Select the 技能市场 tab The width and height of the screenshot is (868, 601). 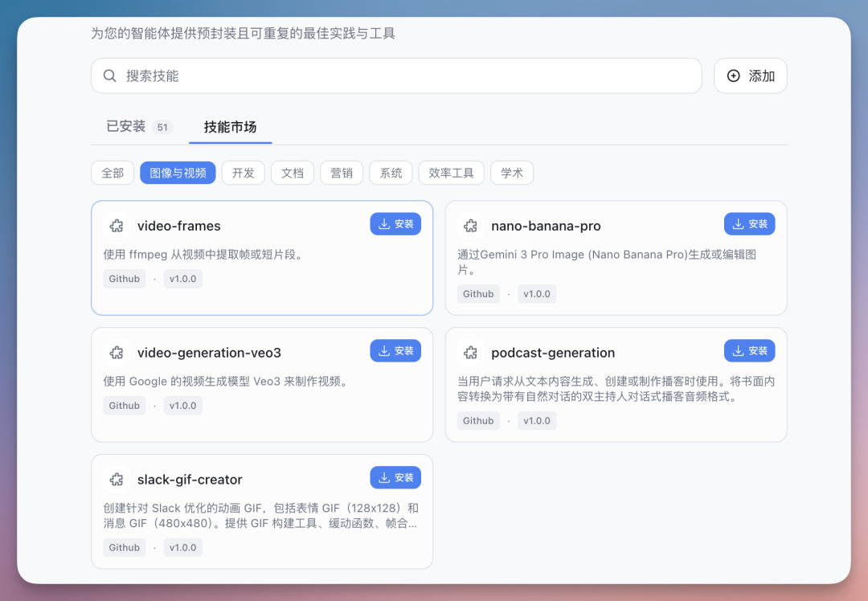230,127
